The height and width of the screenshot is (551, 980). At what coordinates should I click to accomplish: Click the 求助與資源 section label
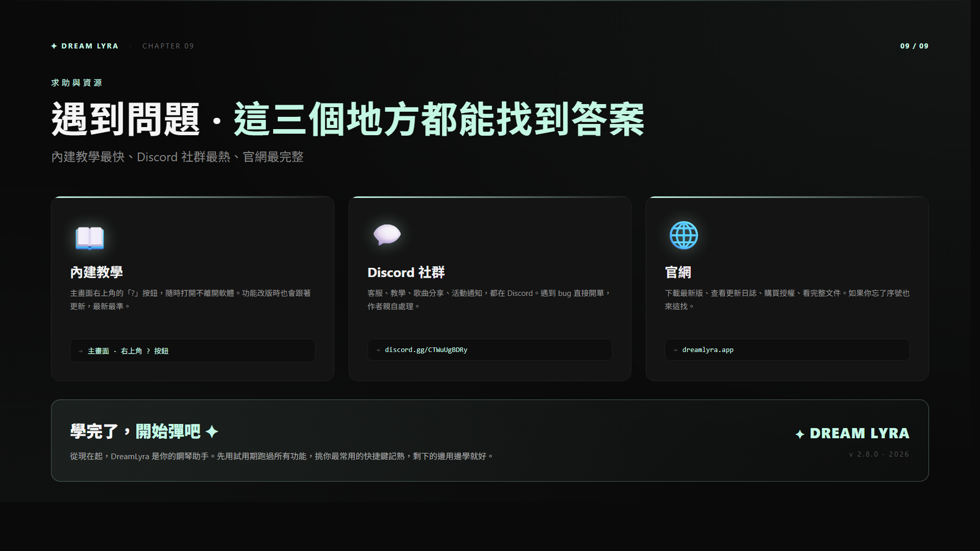(77, 83)
